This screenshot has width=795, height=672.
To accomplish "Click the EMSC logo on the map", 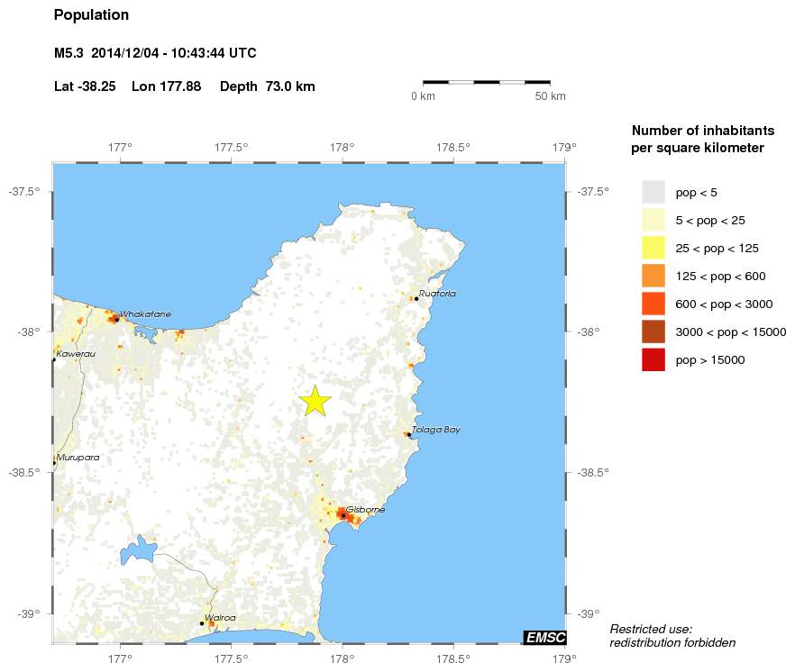I will pos(544,637).
